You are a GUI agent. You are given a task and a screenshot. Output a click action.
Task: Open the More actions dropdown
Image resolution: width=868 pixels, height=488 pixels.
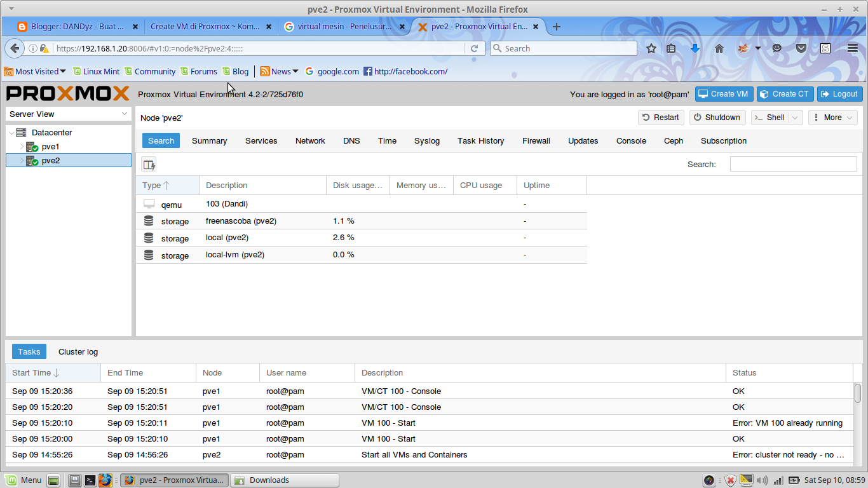[x=833, y=118]
